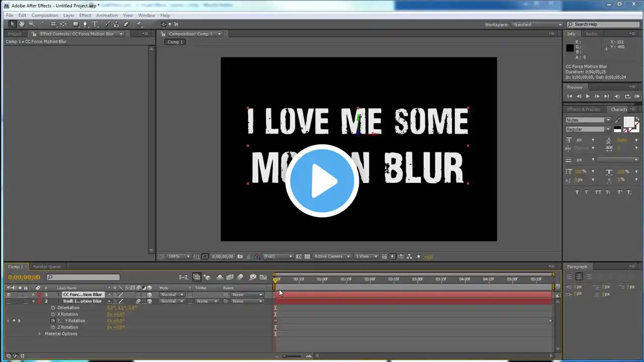
Task: Choose the Horizontal Type tool
Action: tap(95, 24)
